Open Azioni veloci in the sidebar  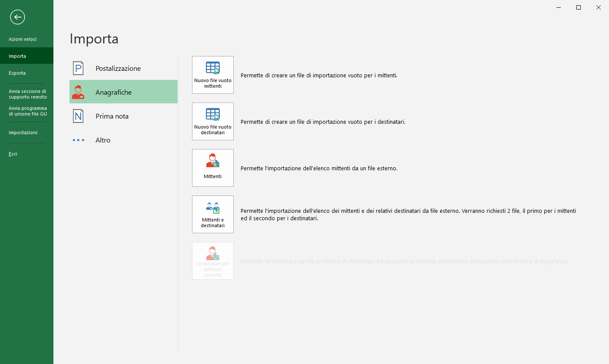coord(23,39)
